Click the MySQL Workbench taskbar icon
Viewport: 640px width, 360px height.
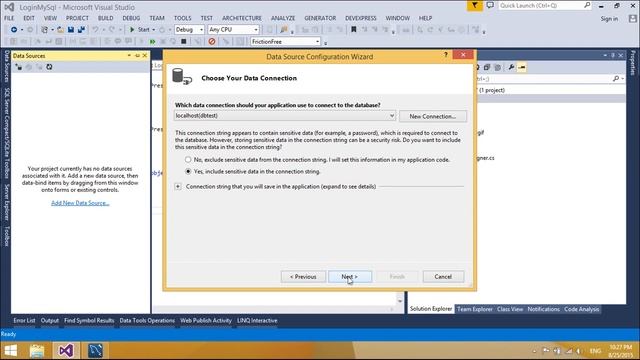95,351
